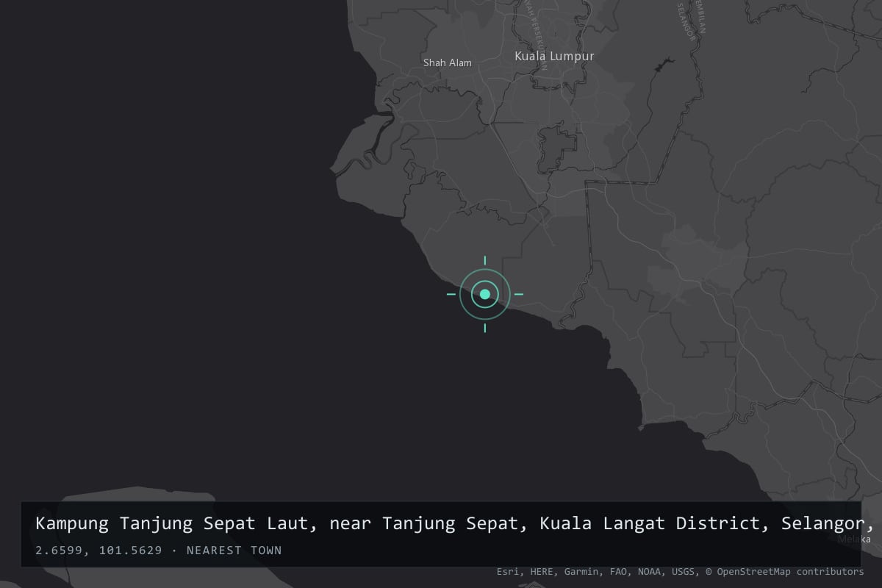
Task: Open the OpenStreetMap contributors attribution
Action: tap(785, 571)
